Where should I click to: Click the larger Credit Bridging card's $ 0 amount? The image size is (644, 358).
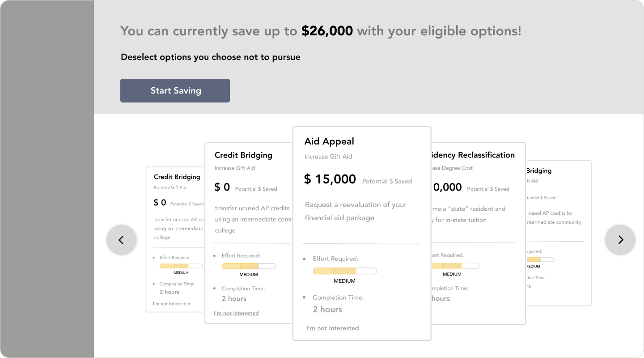(222, 187)
